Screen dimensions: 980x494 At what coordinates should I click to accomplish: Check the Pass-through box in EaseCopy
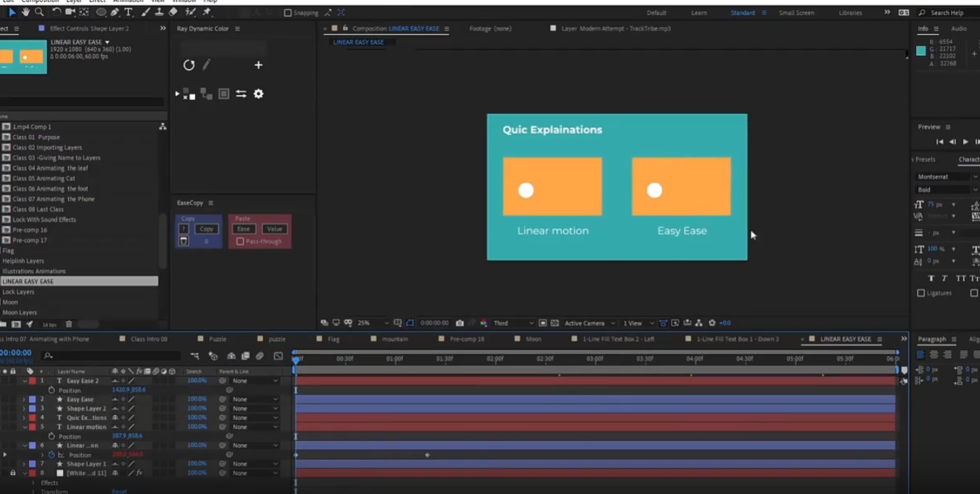(x=240, y=241)
